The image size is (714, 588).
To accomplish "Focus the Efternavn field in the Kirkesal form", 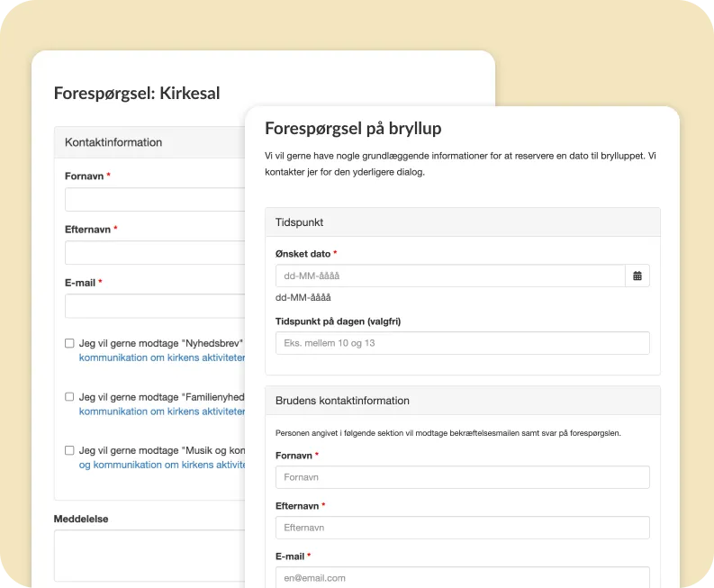I will point(155,253).
